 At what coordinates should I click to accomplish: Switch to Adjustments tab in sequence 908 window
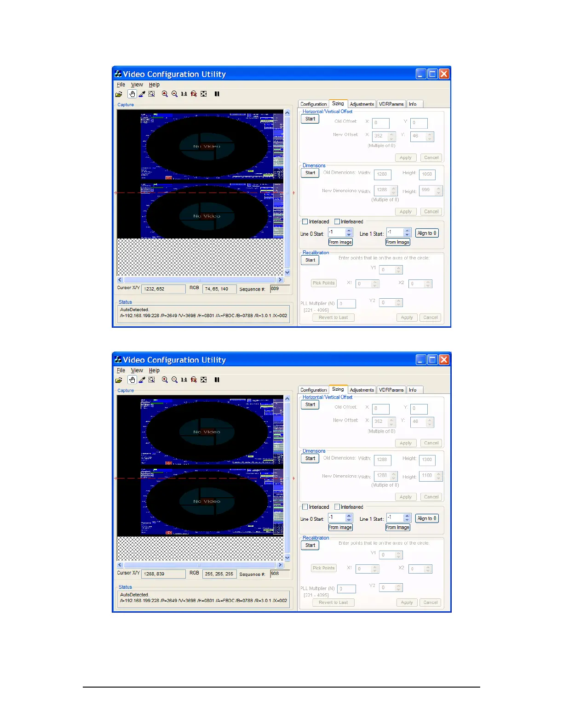pos(362,390)
